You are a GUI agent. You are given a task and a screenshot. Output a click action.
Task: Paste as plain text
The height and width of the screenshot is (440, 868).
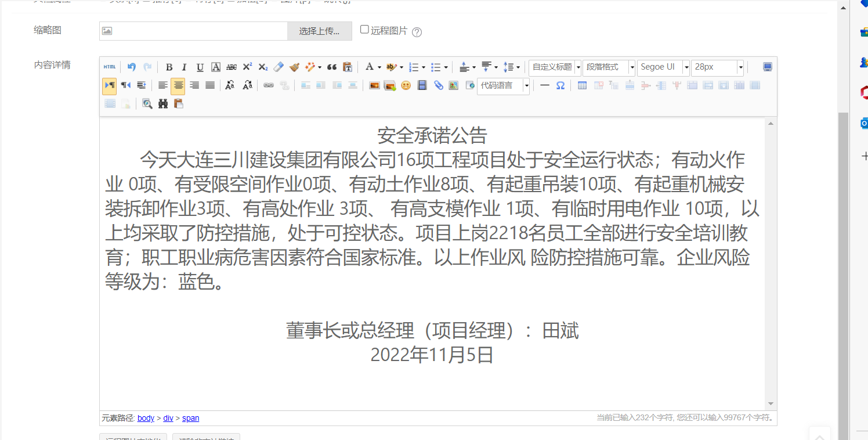point(348,67)
